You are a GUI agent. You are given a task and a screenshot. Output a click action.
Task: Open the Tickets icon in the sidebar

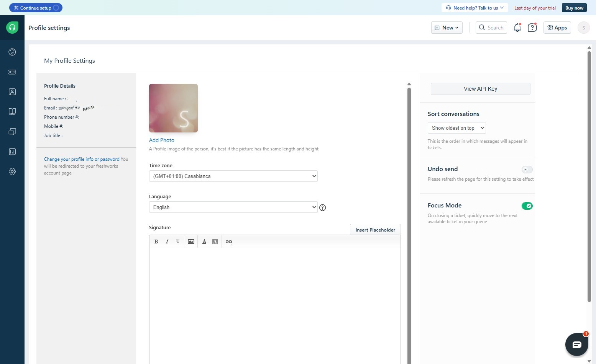point(12,72)
